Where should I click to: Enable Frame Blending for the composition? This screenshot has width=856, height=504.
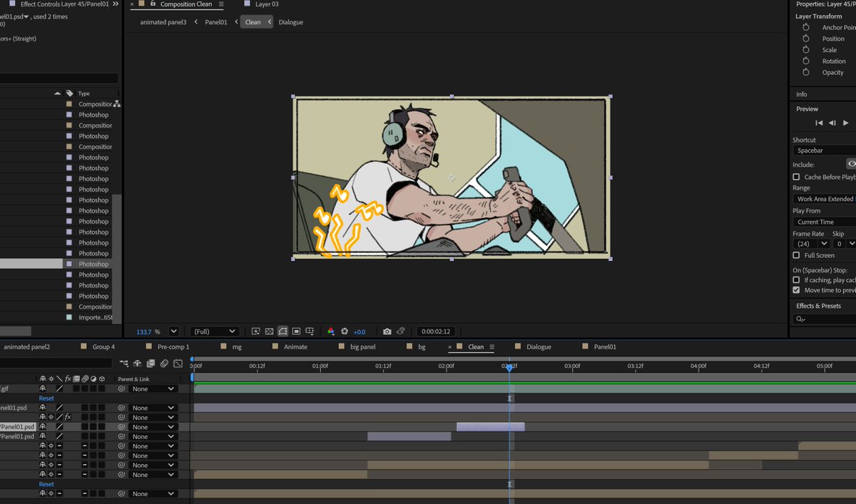(x=151, y=364)
